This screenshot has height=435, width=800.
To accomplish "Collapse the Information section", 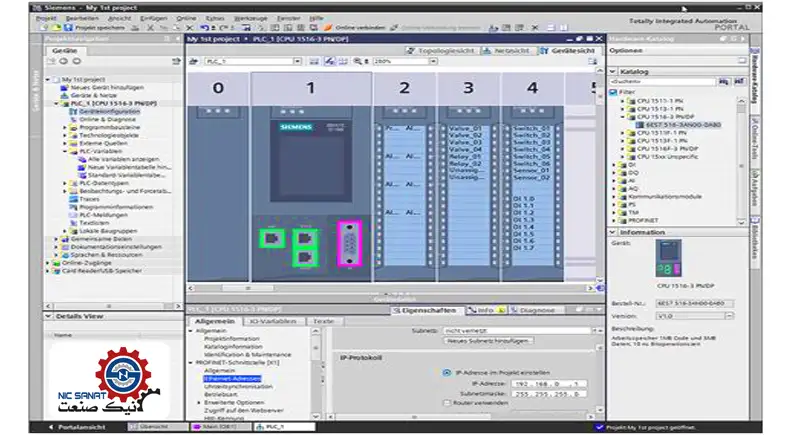I will tap(613, 232).
